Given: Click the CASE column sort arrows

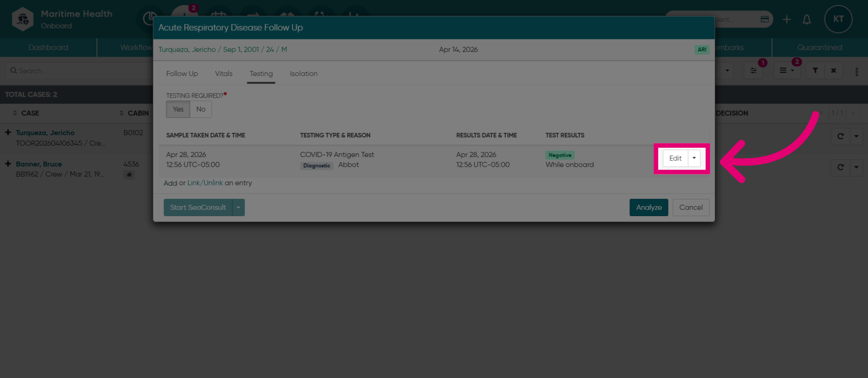Looking at the screenshot, I should 15,113.
